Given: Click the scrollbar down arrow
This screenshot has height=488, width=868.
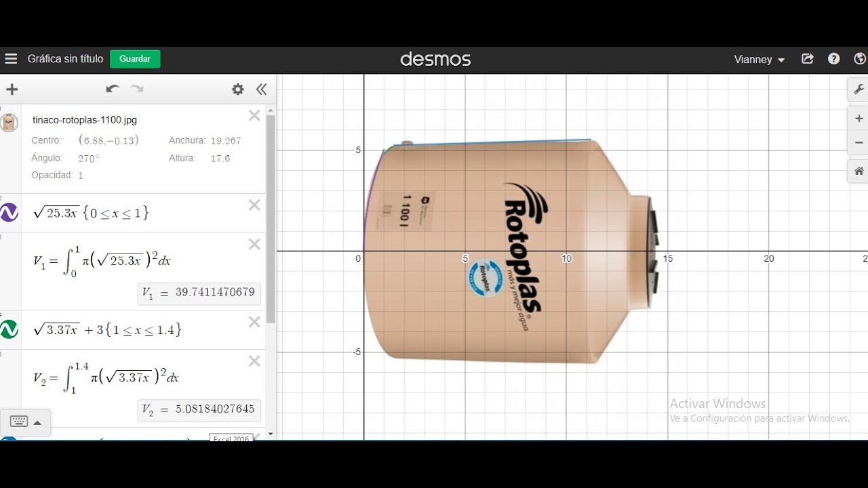Looking at the screenshot, I should coord(271,434).
